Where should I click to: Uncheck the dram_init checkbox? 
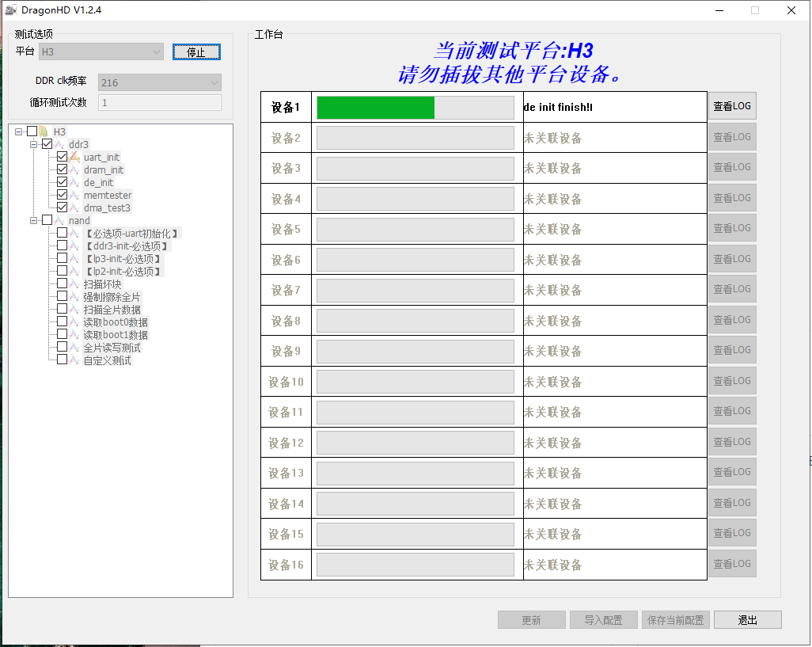coord(62,169)
